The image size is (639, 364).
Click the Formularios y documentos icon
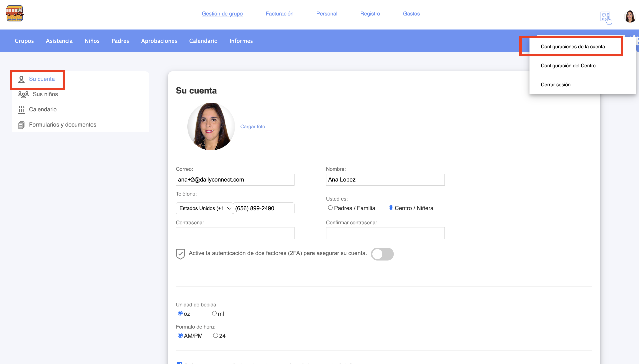21,125
